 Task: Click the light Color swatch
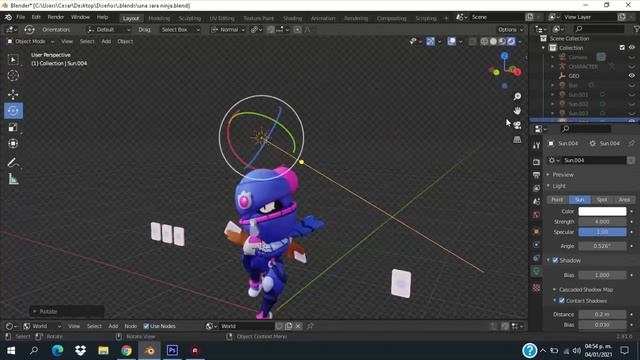click(602, 211)
